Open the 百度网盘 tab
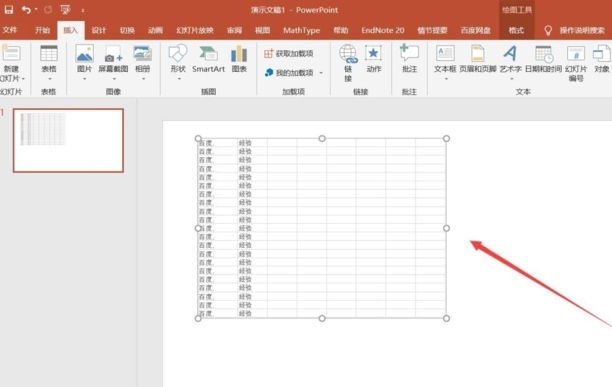This screenshot has width=612, height=387. [x=475, y=30]
